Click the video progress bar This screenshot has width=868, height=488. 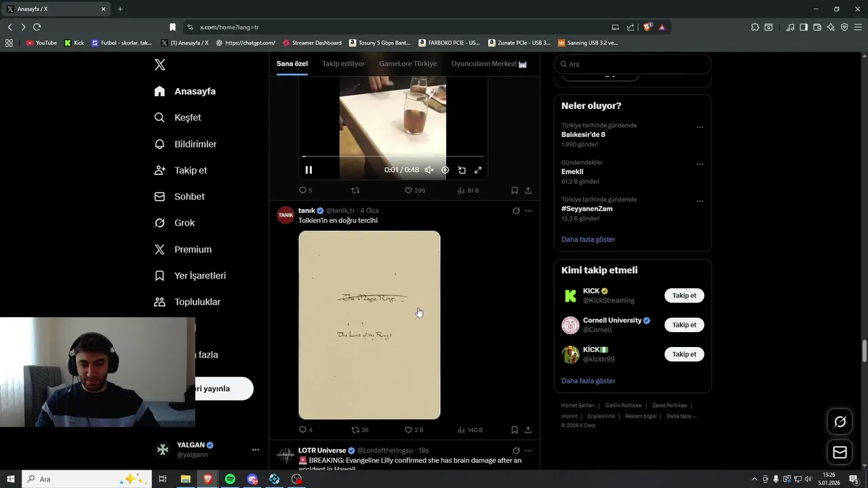tap(393, 157)
